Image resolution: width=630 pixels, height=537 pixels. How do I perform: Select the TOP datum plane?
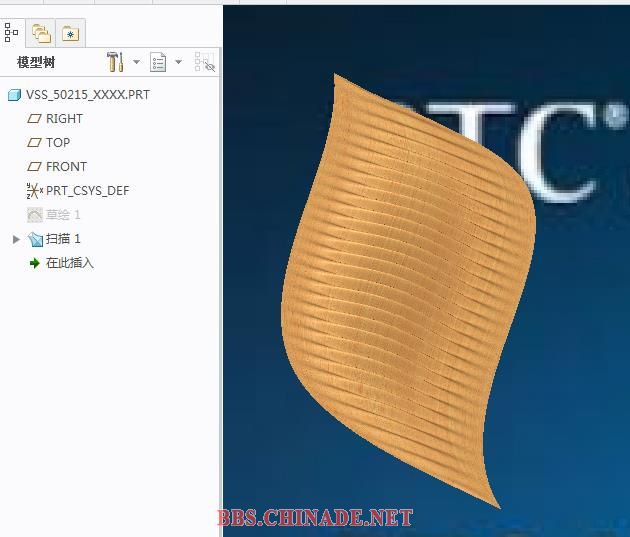58,143
